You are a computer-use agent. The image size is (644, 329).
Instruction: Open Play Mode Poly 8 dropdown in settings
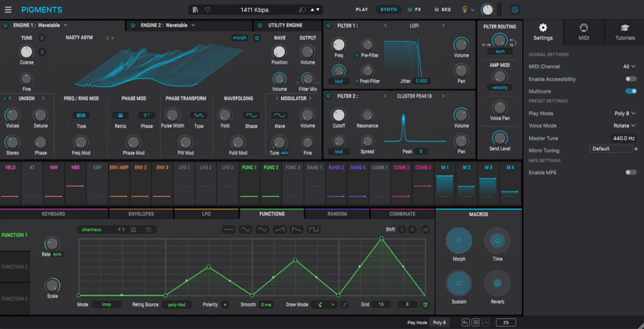point(625,113)
